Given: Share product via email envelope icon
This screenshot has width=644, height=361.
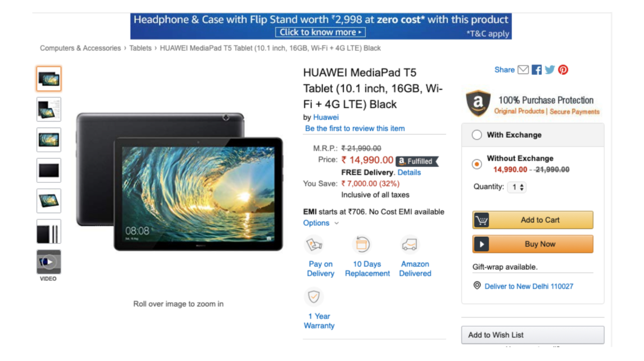Looking at the screenshot, I should click(523, 70).
